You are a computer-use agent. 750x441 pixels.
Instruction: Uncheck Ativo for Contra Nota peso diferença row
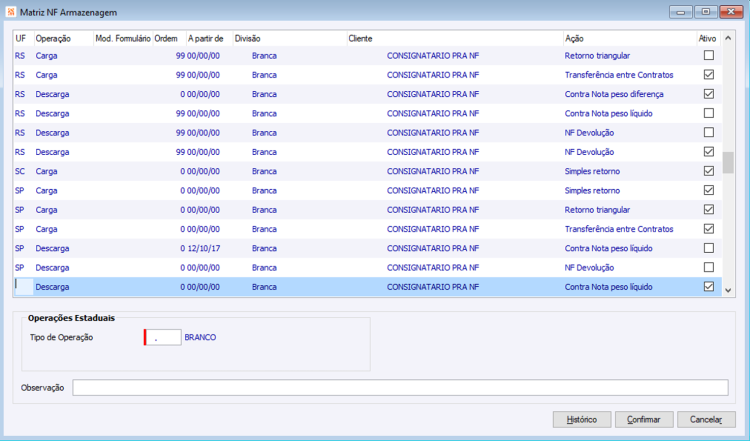(708, 94)
